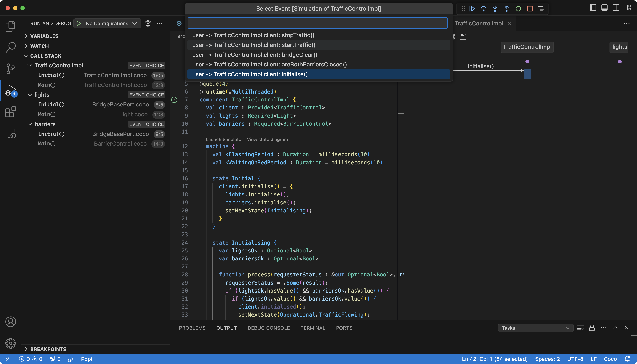This screenshot has height=364, width=637.
Task: Select the areBothBarriersClosed() event
Action: click(x=319, y=65)
